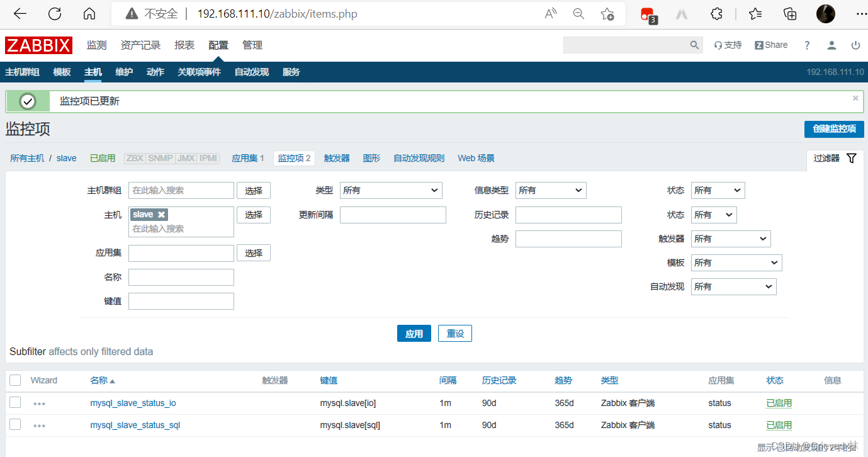
Task: Open the 支持 support link
Action: [728, 45]
